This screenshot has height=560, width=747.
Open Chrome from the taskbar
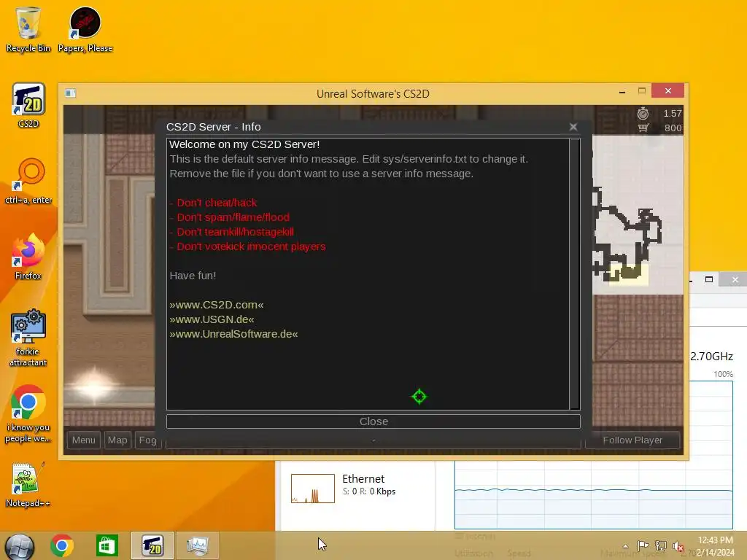[62, 545]
